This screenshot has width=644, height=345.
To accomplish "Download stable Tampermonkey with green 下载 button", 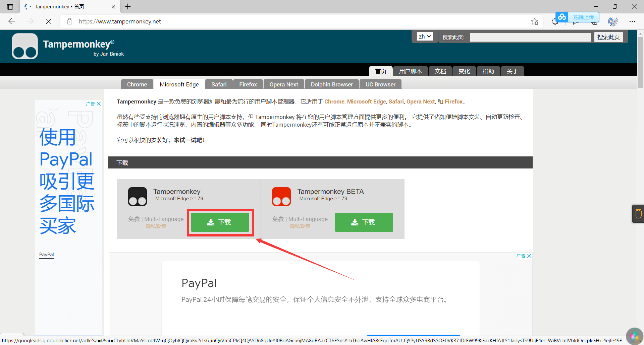I will (x=220, y=222).
